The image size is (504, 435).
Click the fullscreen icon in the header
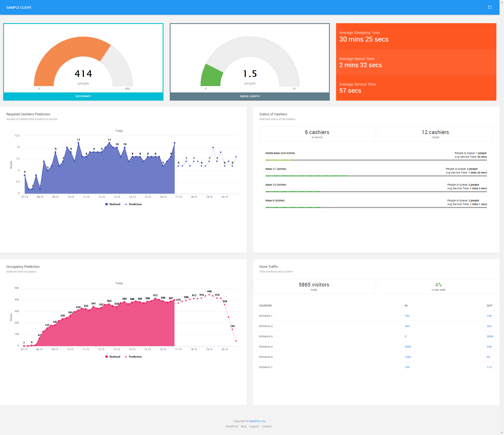click(x=490, y=7)
